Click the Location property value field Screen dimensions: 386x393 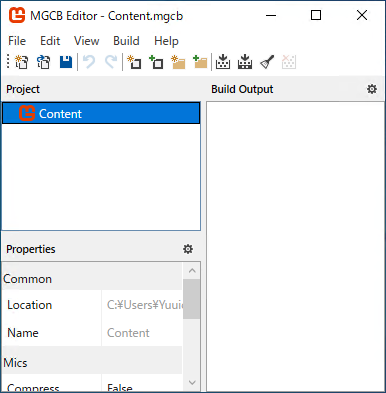tap(142, 305)
